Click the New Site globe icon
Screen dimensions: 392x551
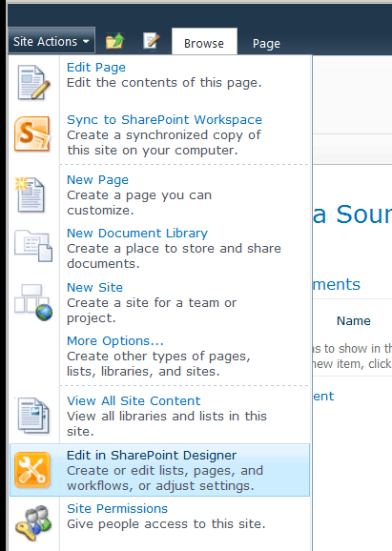coord(33,302)
